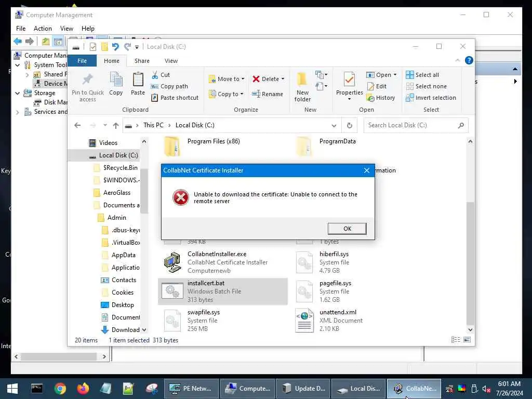
Task: Open the recent locations dropdown arrow
Action: pos(105,125)
